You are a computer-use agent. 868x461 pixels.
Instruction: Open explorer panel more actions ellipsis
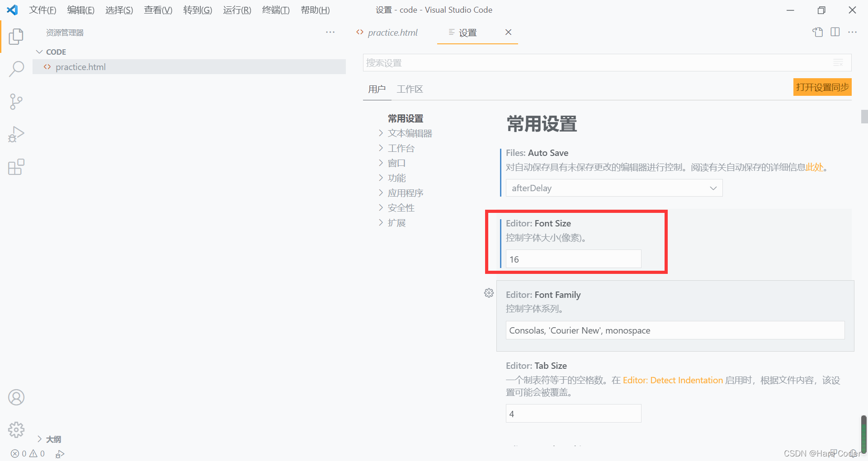(330, 32)
